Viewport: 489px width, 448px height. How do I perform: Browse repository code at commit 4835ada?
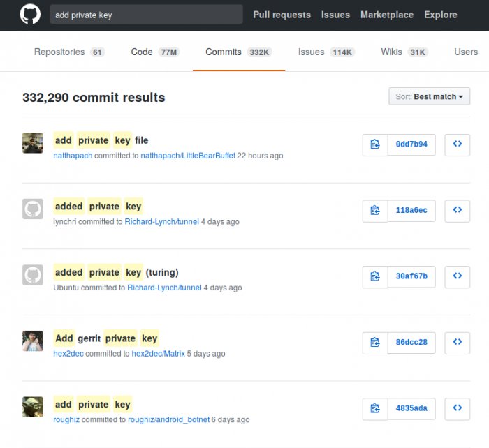[x=457, y=409]
